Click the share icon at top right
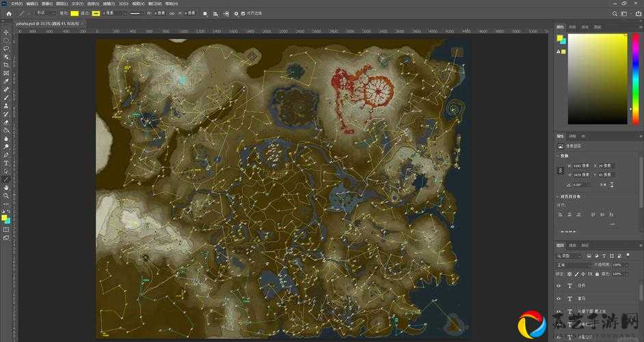The image size is (644, 342). click(639, 14)
